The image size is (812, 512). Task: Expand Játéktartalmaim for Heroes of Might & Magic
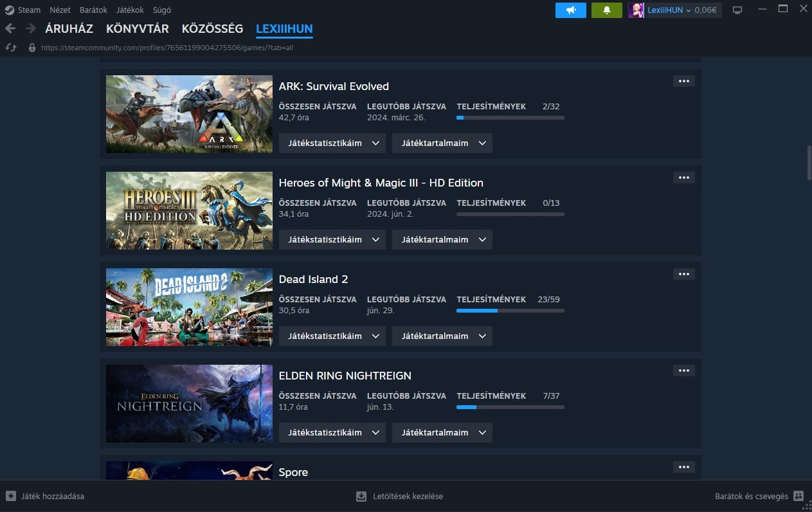point(442,239)
